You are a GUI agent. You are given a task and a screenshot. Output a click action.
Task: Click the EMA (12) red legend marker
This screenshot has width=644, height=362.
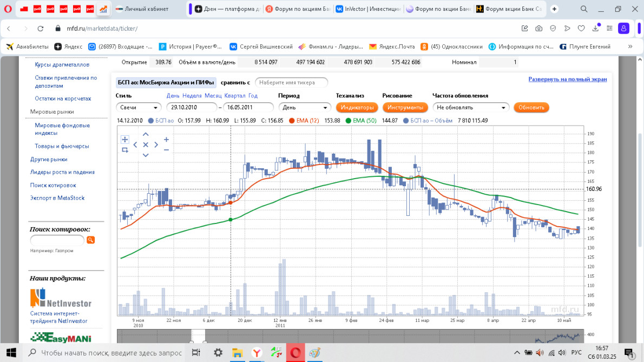[292, 121]
